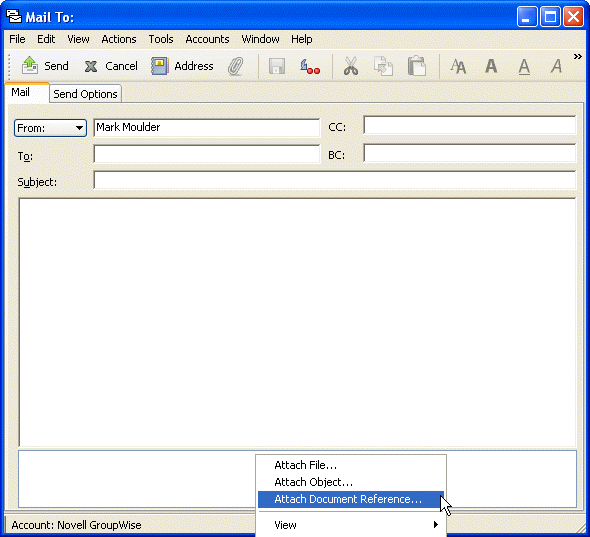Open the From dropdown
The image size is (590, 537).
click(50, 128)
